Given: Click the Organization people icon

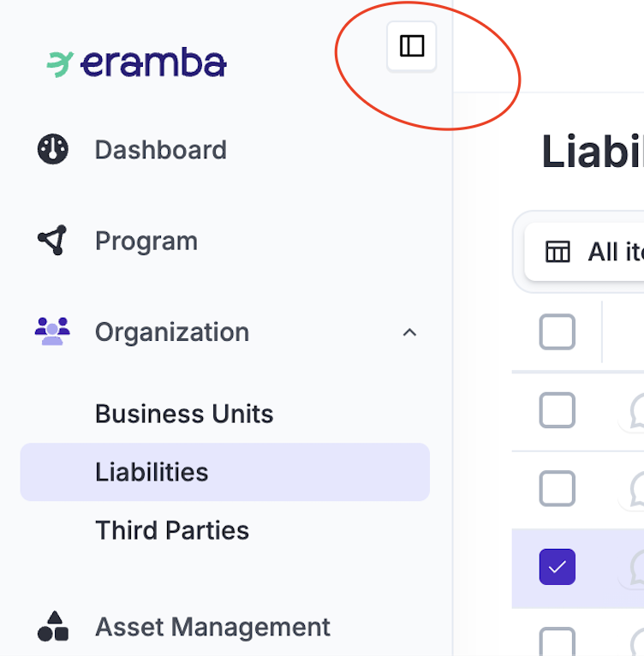Looking at the screenshot, I should click(52, 331).
